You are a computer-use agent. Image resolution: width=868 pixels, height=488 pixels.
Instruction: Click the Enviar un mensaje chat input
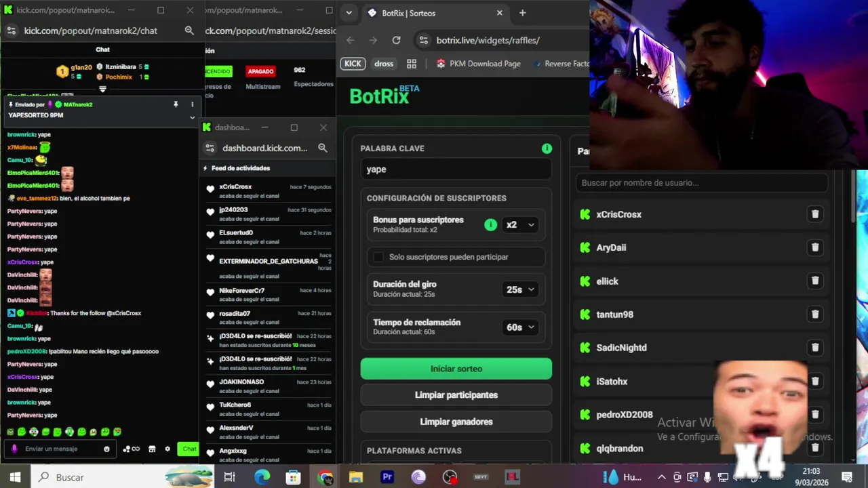click(61, 449)
